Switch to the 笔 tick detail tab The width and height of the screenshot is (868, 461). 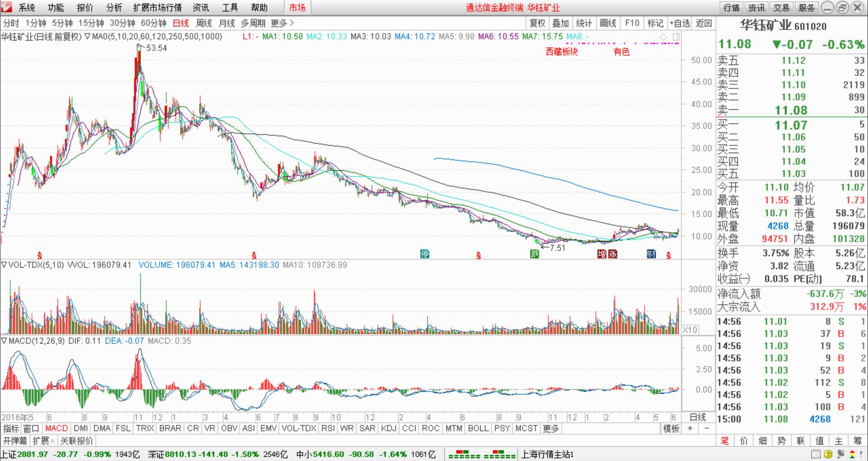click(x=725, y=441)
